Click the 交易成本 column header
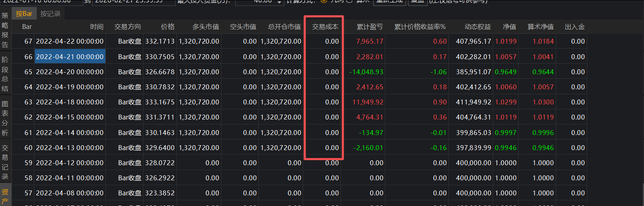Viewport: 644px width, 206px height. click(325, 27)
